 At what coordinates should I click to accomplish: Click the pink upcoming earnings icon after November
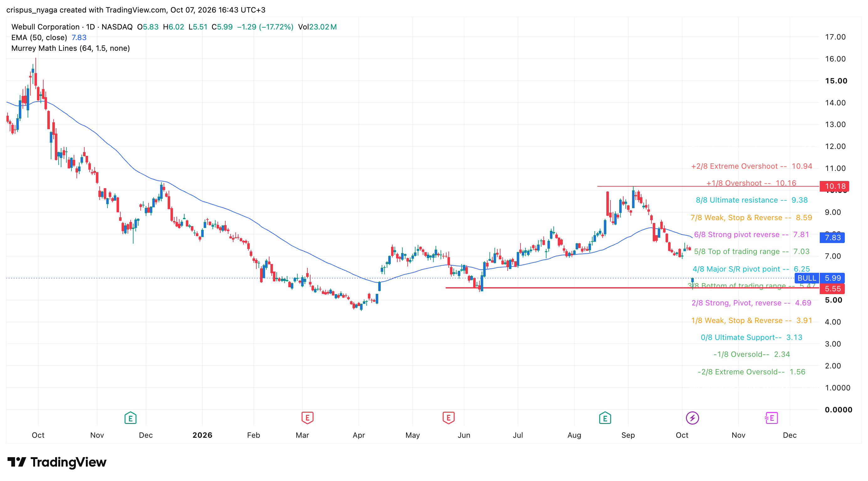tap(771, 418)
